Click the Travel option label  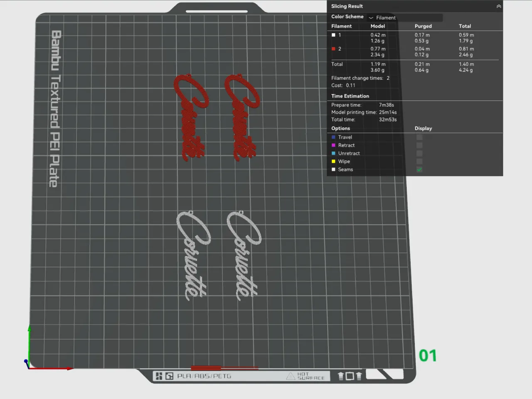(x=345, y=137)
